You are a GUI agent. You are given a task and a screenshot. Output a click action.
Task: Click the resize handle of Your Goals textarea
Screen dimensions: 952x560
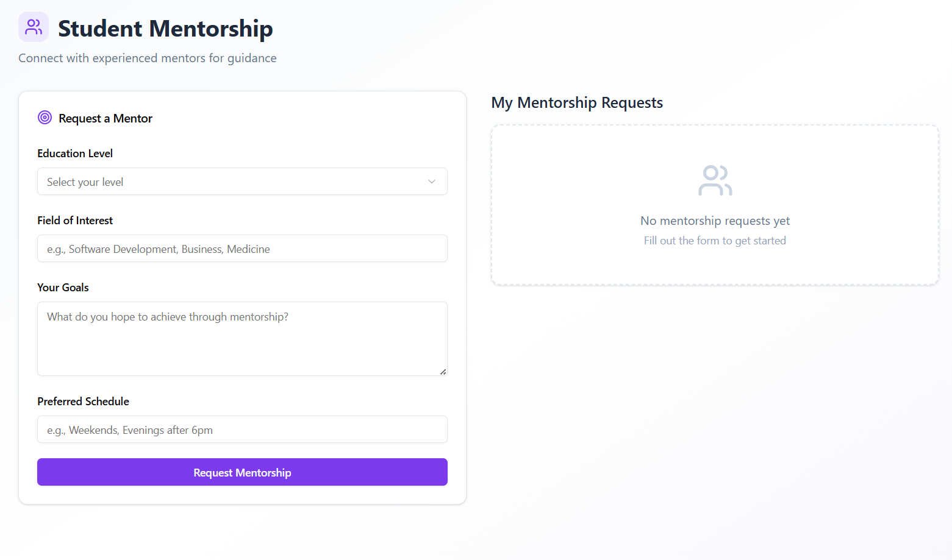pyautogui.click(x=443, y=371)
